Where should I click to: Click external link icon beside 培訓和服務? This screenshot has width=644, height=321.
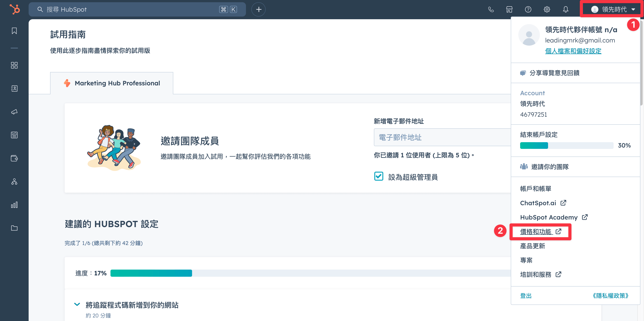point(559,274)
